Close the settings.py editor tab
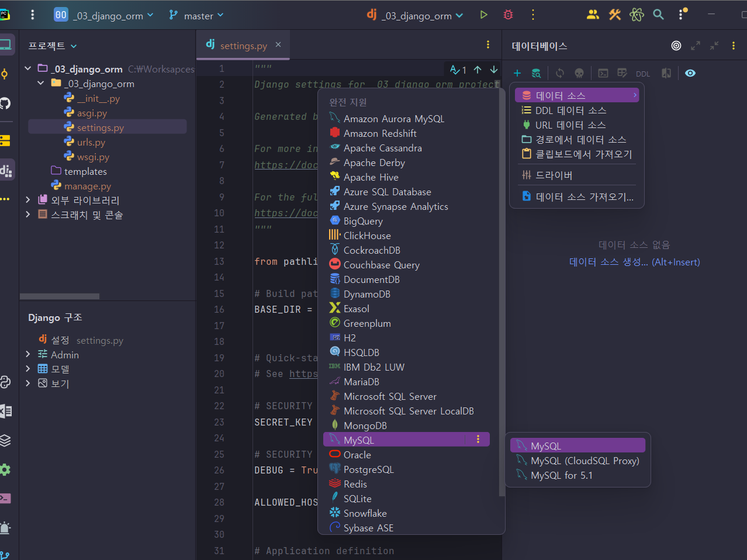Screen dimensions: 747x560 [x=278, y=44]
